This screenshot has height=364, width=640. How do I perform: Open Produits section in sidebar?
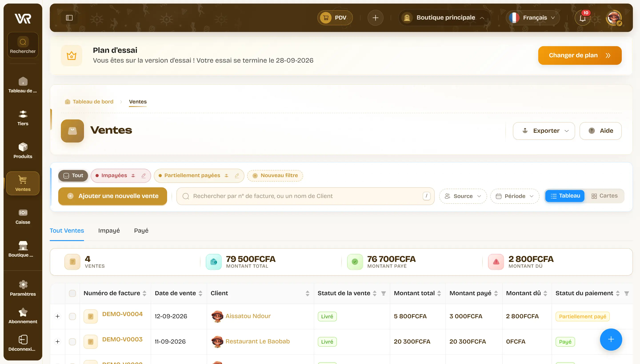[23, 150]
